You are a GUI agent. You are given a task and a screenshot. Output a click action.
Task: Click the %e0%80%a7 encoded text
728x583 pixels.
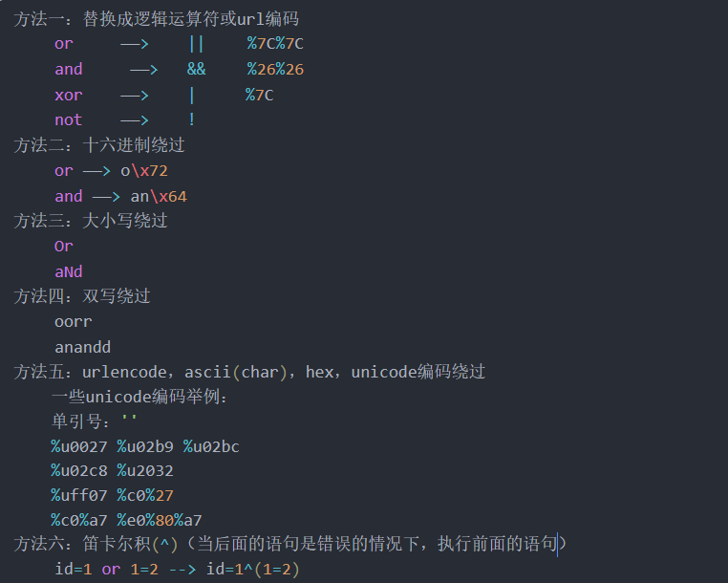coord(160,520)
